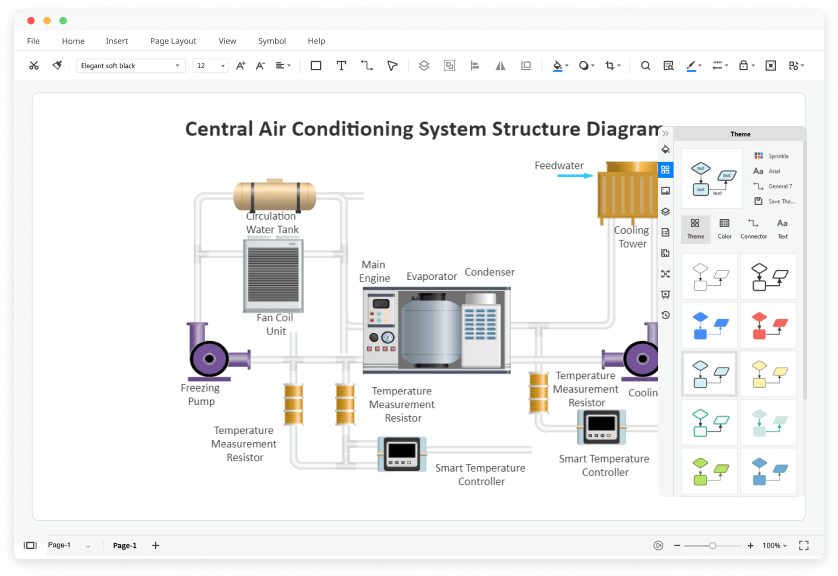Select the Connector tool

pyautogui.click(x=367, y=66)
